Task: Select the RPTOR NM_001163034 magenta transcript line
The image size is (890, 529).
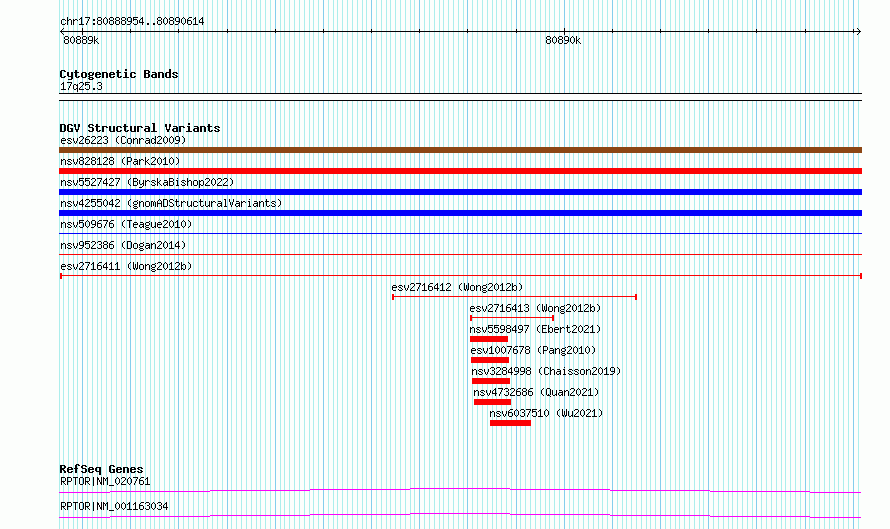Action: tap(460, 515)
